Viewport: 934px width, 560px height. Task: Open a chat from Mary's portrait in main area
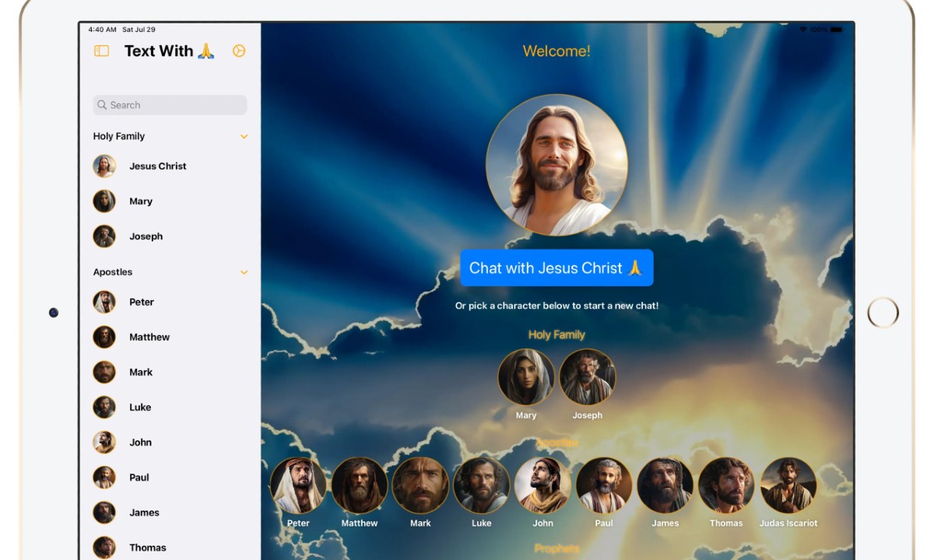pos(526,376)
